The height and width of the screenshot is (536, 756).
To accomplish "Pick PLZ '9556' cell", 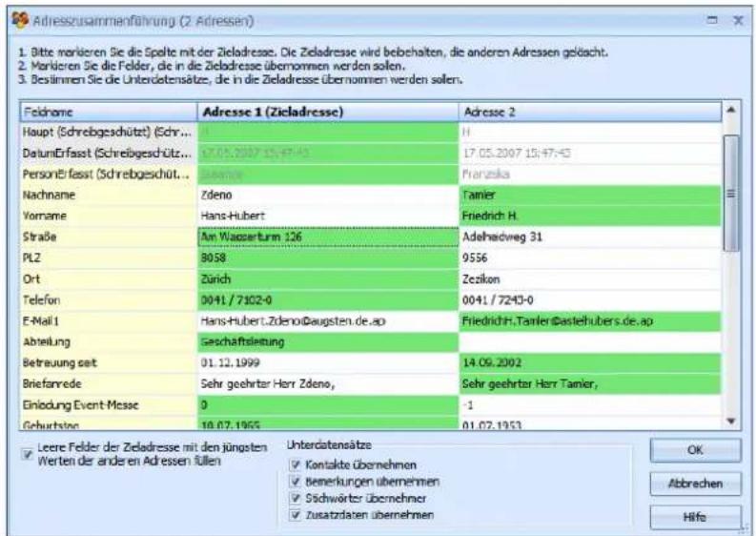I will [590, 258].
